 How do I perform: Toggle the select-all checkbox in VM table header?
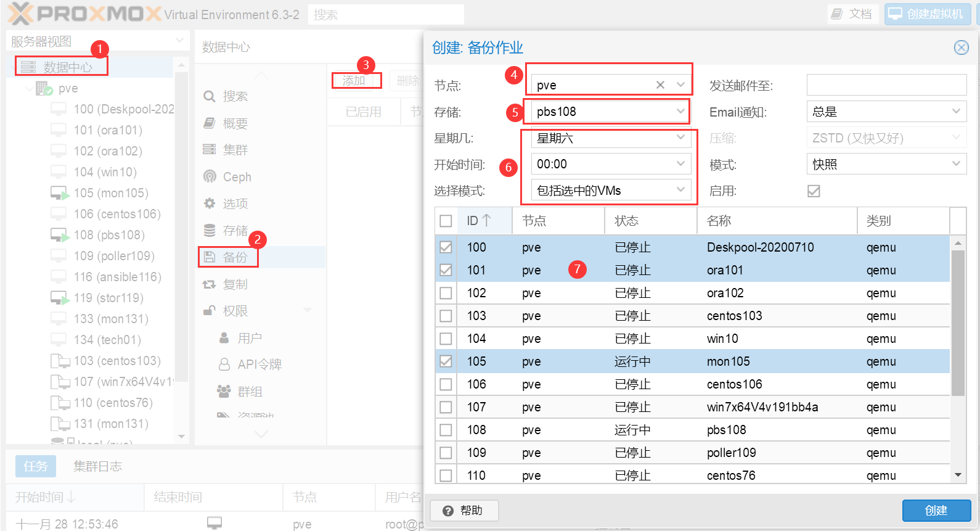446,221
